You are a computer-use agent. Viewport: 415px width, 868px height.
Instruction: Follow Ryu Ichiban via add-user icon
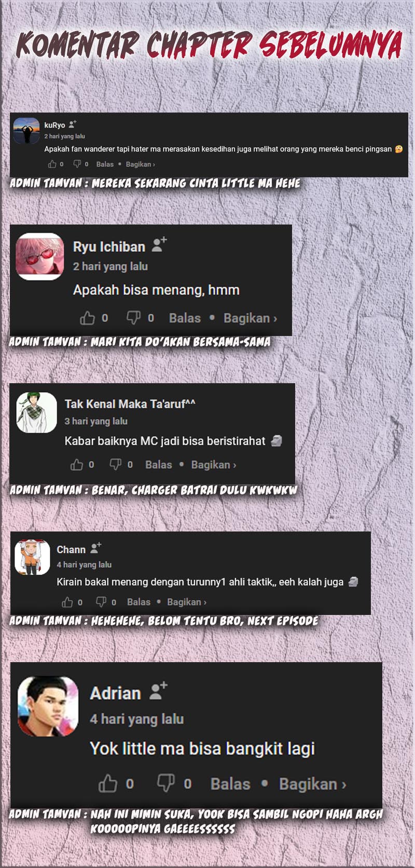[x=159, y=244]
